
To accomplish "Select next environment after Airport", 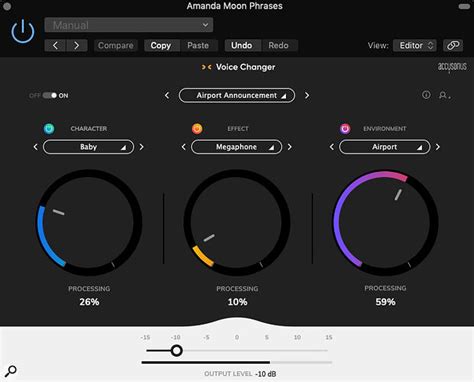I will pos(438,147).
